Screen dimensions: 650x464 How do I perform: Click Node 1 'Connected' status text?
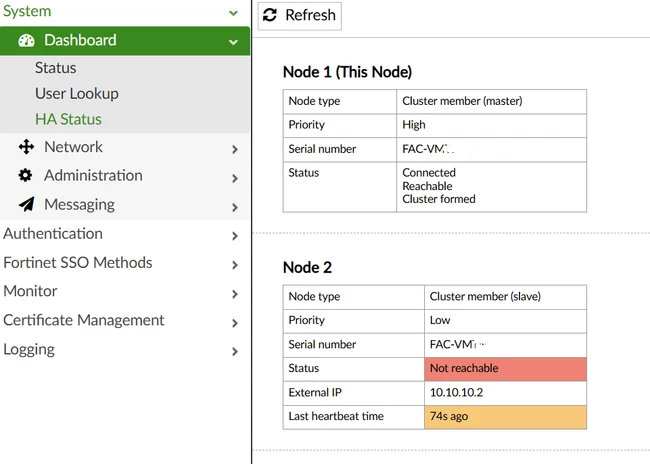click(429, 172)
